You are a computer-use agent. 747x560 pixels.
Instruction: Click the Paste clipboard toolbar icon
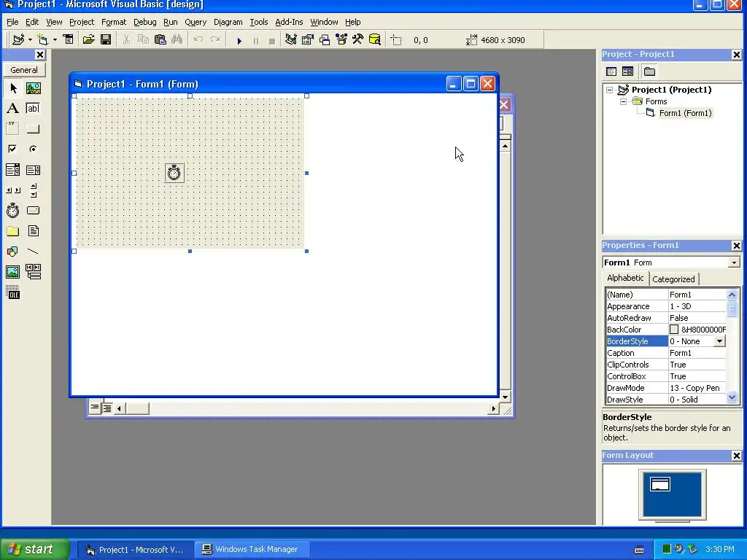pos(160,39)
